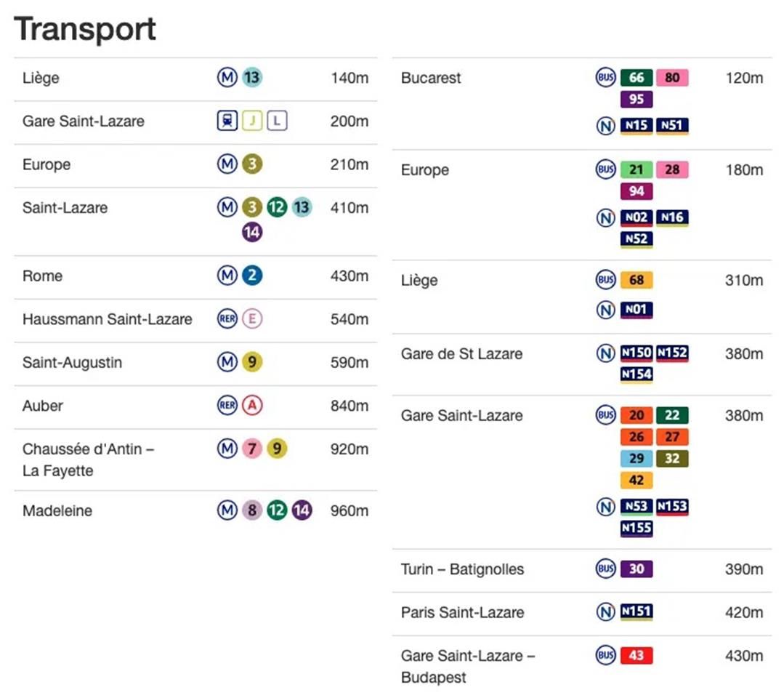Screen dimensions: 784x698
Task: Click the Chaussée d'Antin – La Fayette label
Action: point(88,460)
